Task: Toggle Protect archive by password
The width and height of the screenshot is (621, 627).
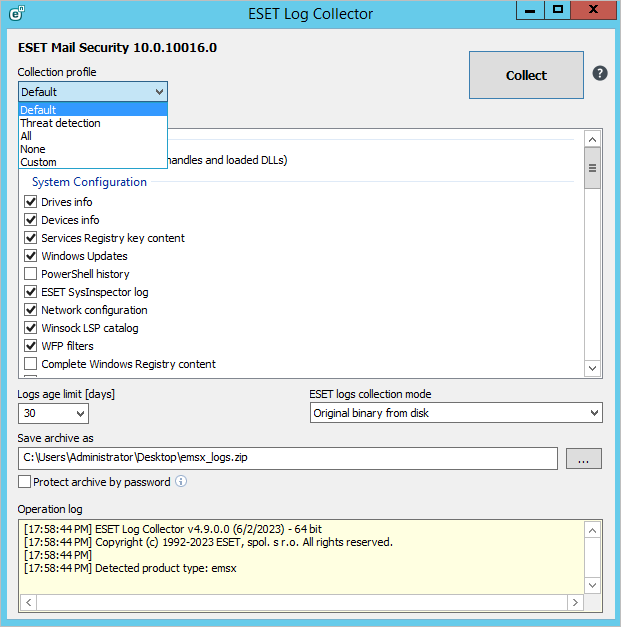Action: [x=25, y=482]
